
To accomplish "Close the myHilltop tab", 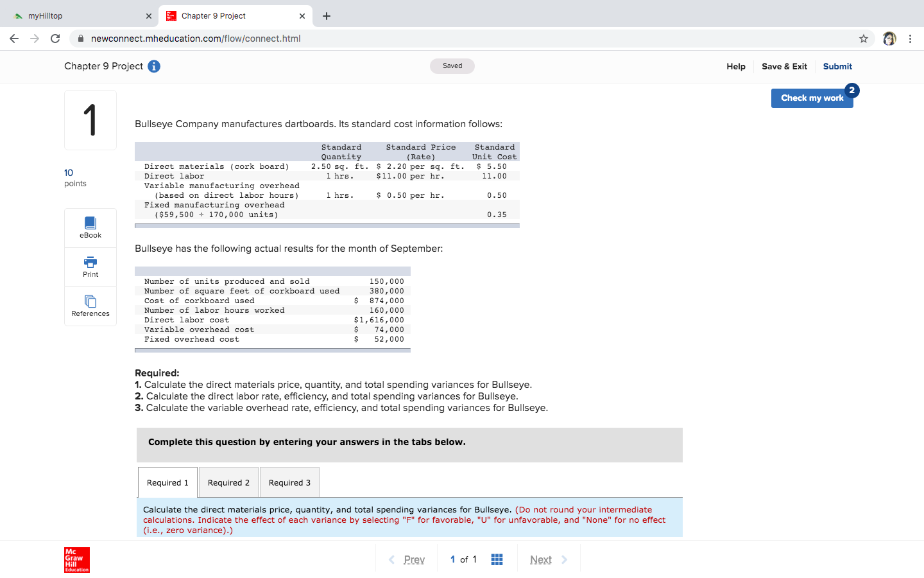I will [x=148, y=16].
